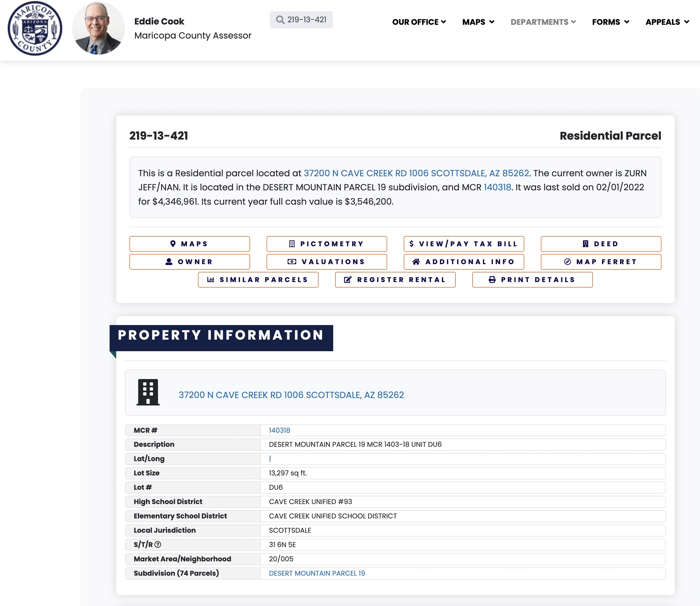
Task: Click the dollar icon on View/Pay Tax Bill
Action: pos(411,244)
